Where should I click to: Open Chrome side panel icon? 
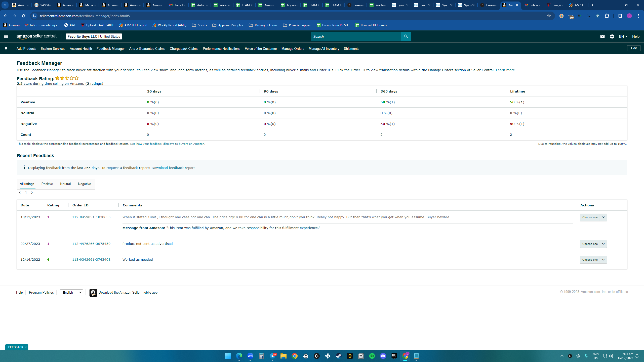click(x=620, y=16)
